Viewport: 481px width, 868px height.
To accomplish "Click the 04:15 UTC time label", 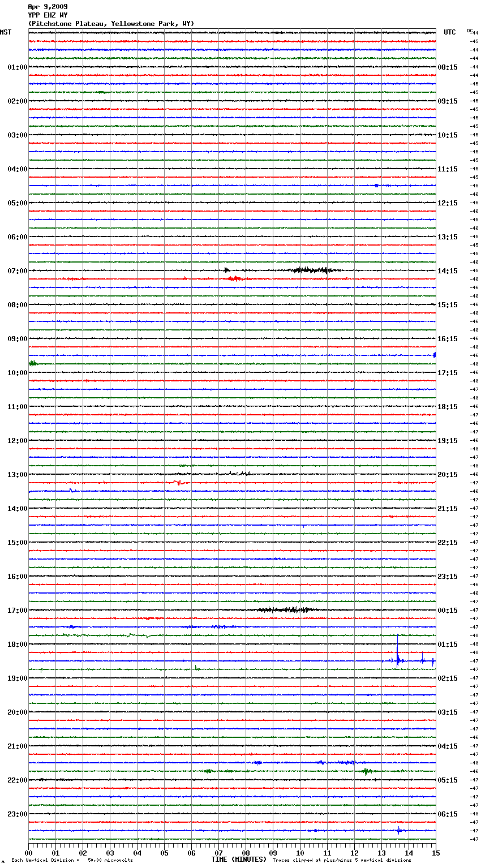I will (x=448, y=746).
